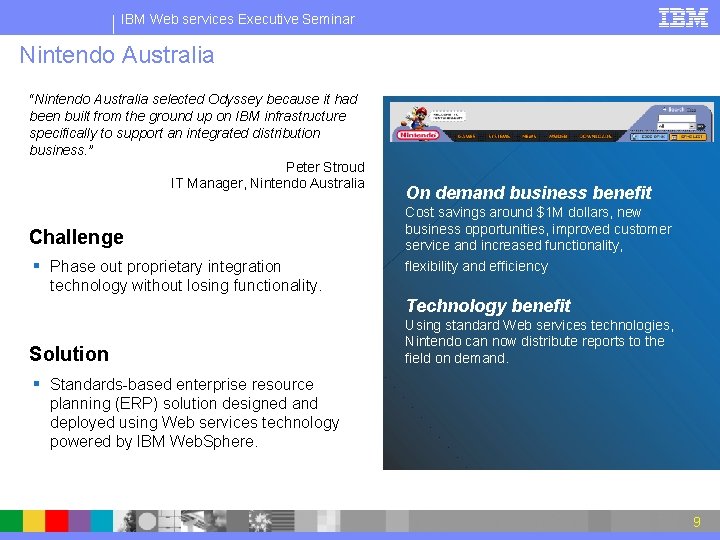Screen dimensions: 720x540
Task: Click the 'IBM Web services Executive Seminar' header text
Action: 238,19
